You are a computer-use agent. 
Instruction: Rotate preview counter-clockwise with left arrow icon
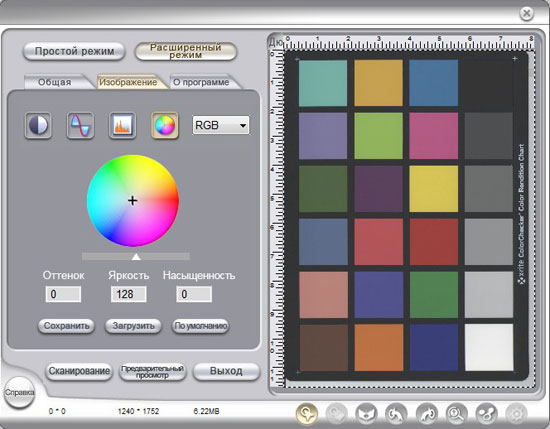tap(396, 414)
